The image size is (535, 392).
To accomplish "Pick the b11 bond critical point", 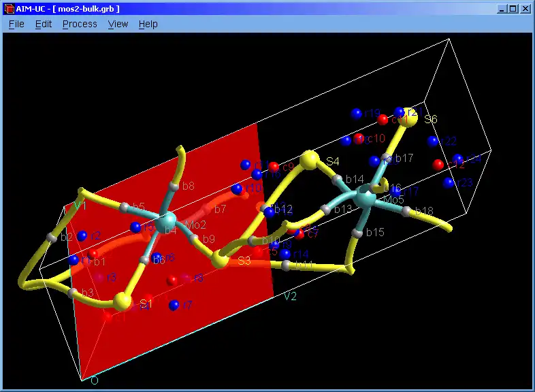I will [x=287, y=265].
